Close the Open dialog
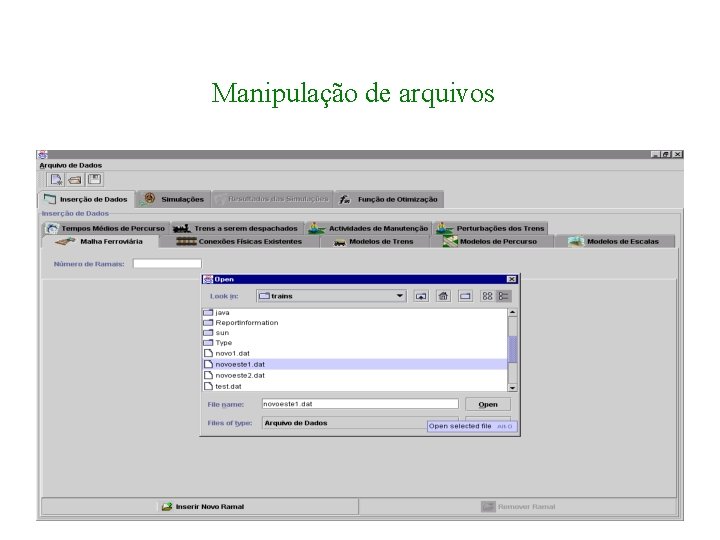 (512, 279)
